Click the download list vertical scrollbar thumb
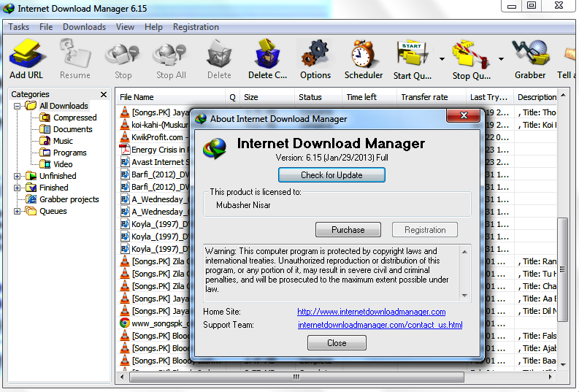Image resolution: width=579 pixels, height=392 pixels. (x=562, y=269)
